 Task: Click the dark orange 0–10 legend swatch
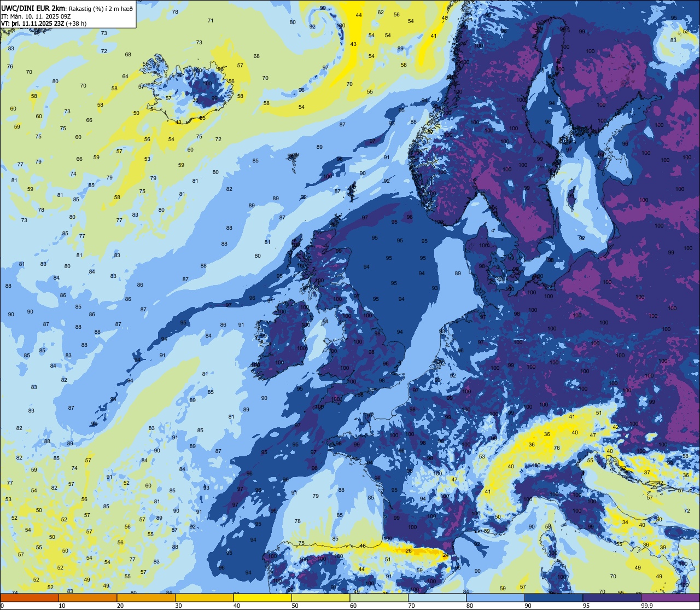30,598
